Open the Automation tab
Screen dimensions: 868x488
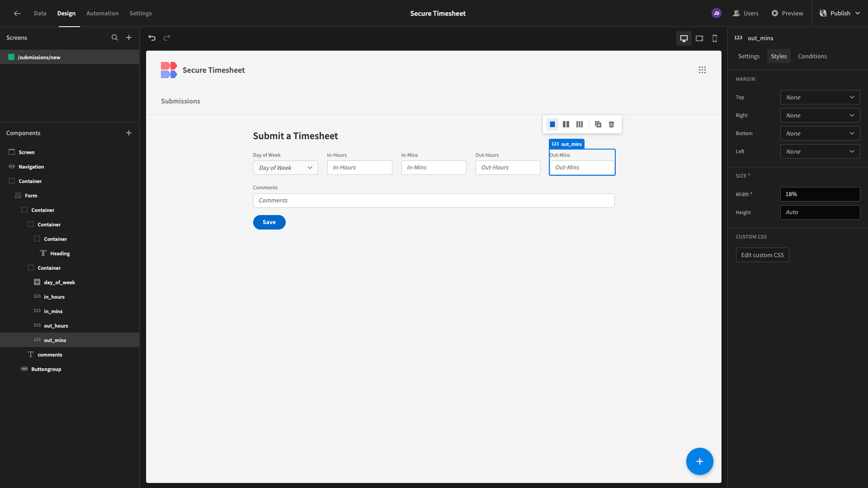(x=103, y=13)
